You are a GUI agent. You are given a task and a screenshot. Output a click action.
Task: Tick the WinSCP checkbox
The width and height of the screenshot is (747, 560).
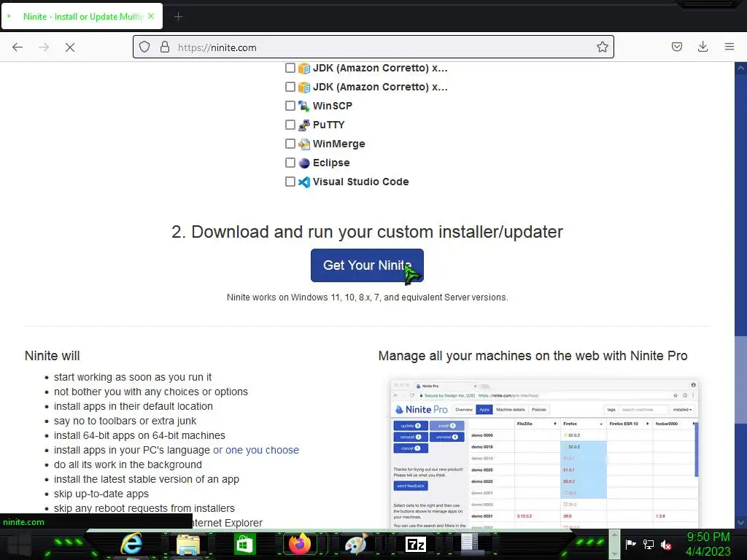[290, 106]
